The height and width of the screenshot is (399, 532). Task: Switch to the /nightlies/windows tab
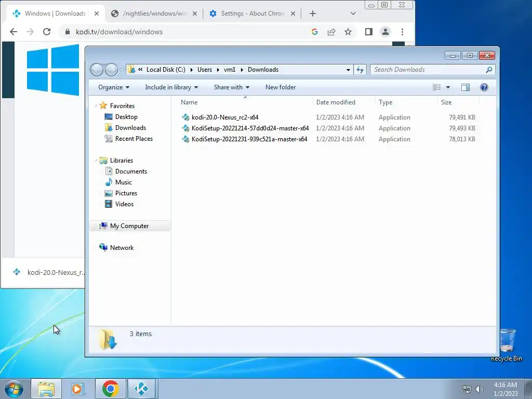(154, 14)
